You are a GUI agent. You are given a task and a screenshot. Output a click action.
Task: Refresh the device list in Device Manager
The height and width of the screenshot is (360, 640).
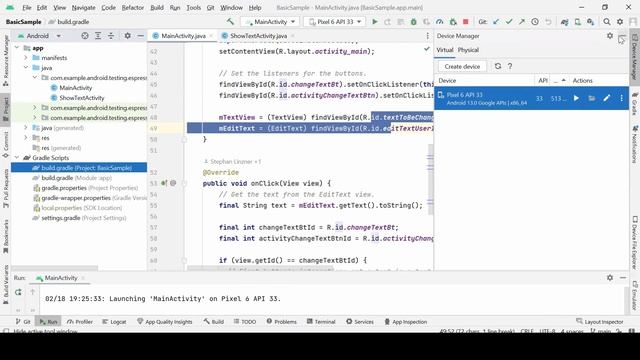point(498,66)
